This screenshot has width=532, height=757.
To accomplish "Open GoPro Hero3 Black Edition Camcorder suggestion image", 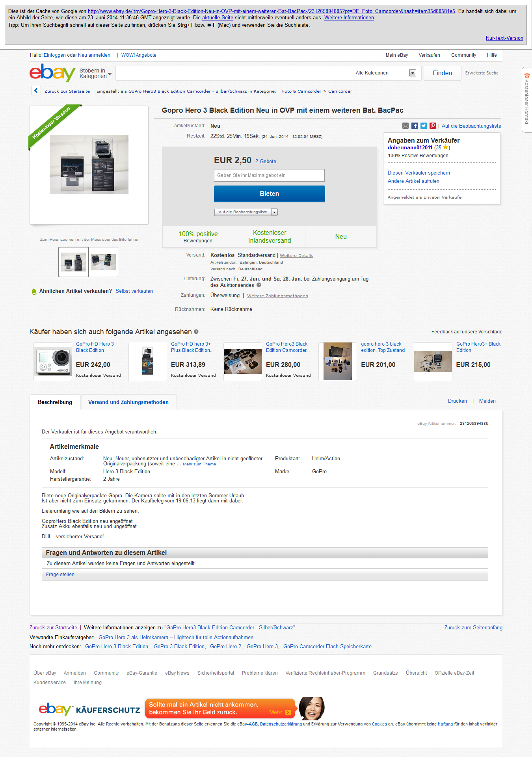I will pos(243,361).
